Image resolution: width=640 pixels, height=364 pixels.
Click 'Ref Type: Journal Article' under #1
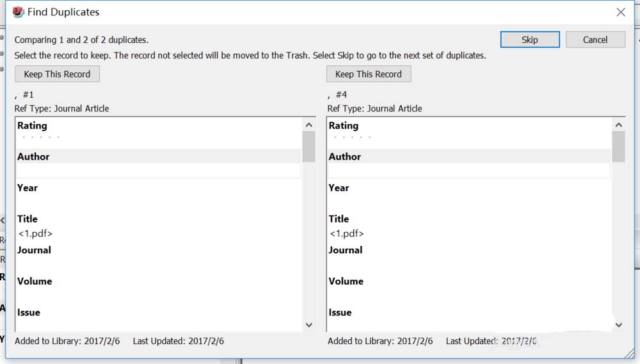pos(61,109)
